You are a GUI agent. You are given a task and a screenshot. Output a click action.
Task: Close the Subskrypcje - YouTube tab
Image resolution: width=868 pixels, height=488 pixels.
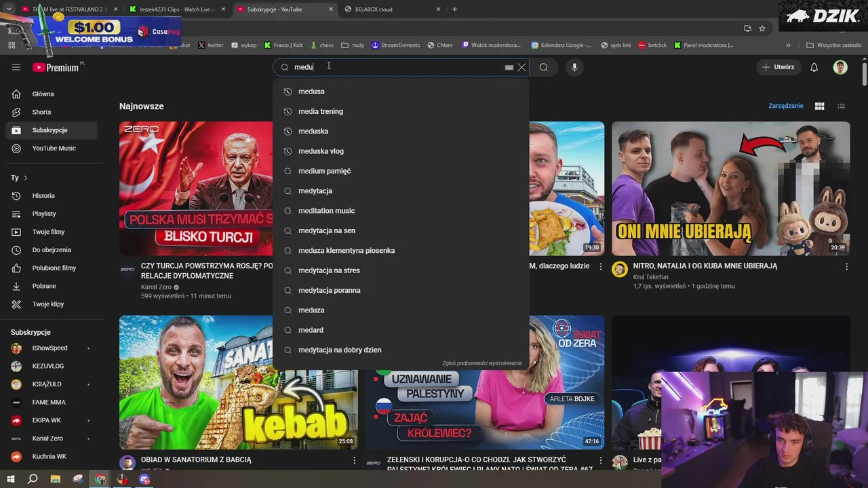point(331,9)
